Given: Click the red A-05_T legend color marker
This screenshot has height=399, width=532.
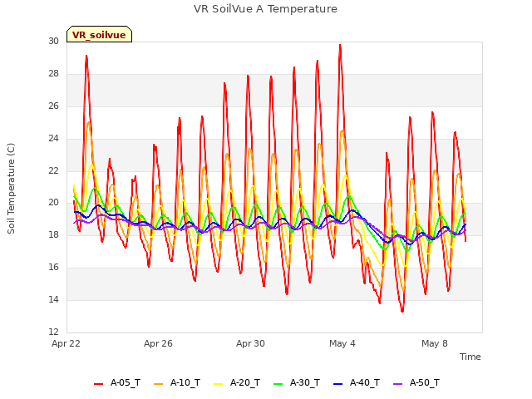Looking at the screenshot, I should pos(98,384).
